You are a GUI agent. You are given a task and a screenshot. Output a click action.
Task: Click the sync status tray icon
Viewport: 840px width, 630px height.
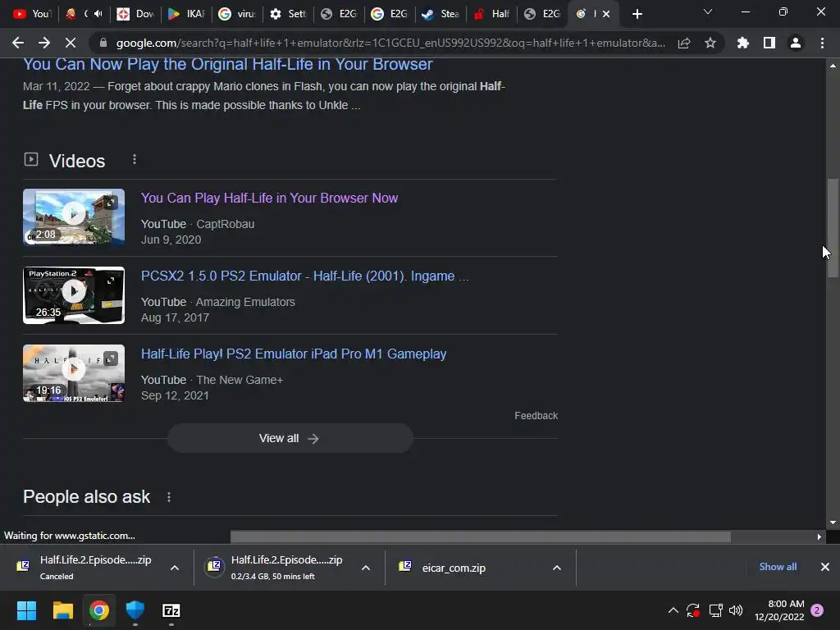(693, 610)
